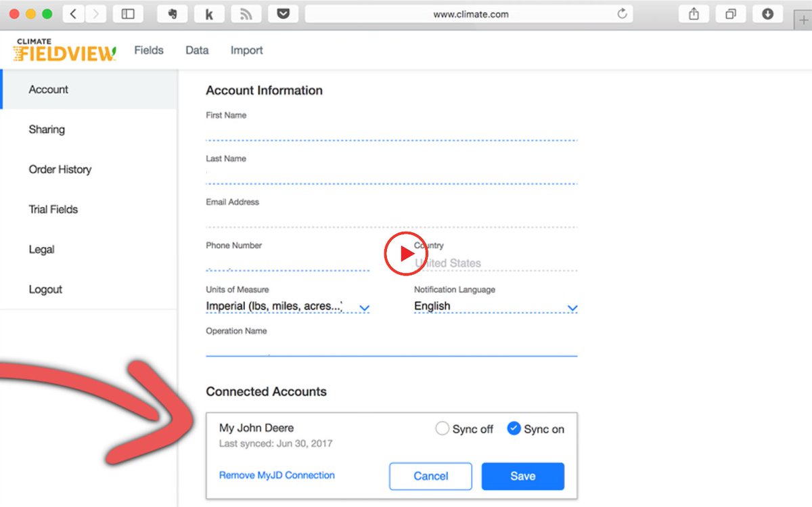Open the Fields menu

[x=149, y=50]
